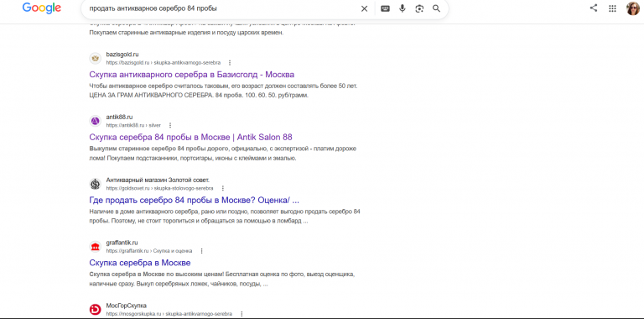The image size is (644, 319).
Task: Open 'Скупка антикварного серебра в Базисголд' link
Action: tap(192, 75)
